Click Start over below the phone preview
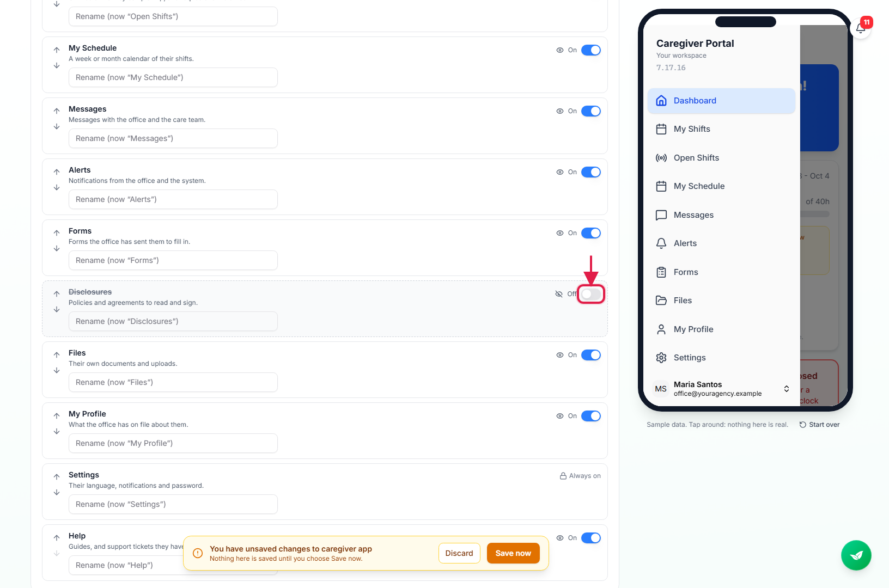 819,425
